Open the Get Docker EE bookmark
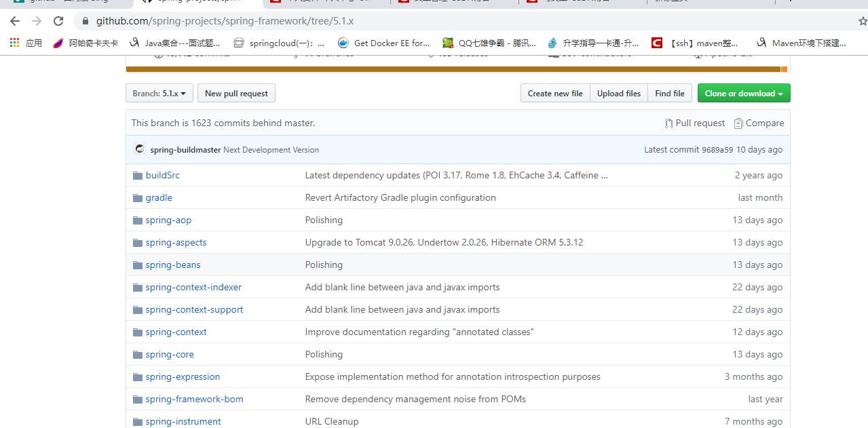The width and height of the screenshot is (868, 428). pyautogui.click(x=384, y=43)
